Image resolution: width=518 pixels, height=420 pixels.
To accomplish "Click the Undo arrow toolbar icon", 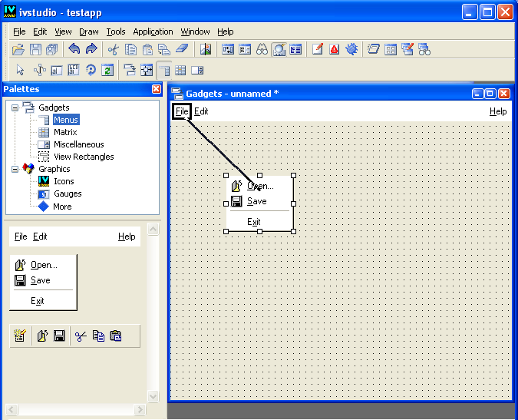I will coord(74,49).
